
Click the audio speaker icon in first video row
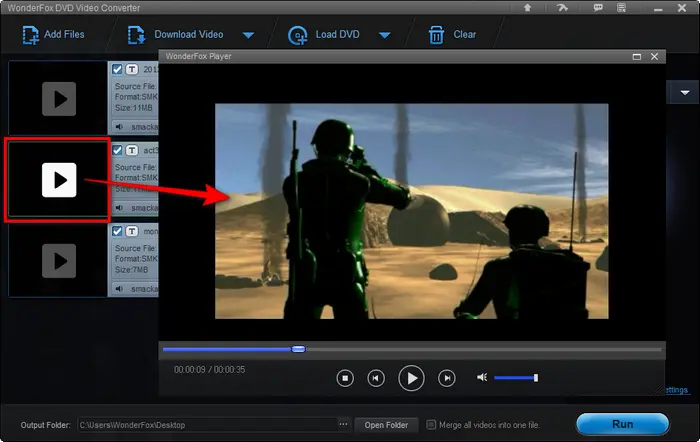(119, 127)
